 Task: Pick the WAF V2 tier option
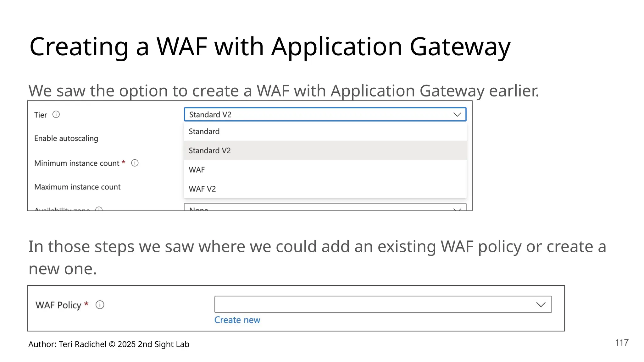click(325, 189)
